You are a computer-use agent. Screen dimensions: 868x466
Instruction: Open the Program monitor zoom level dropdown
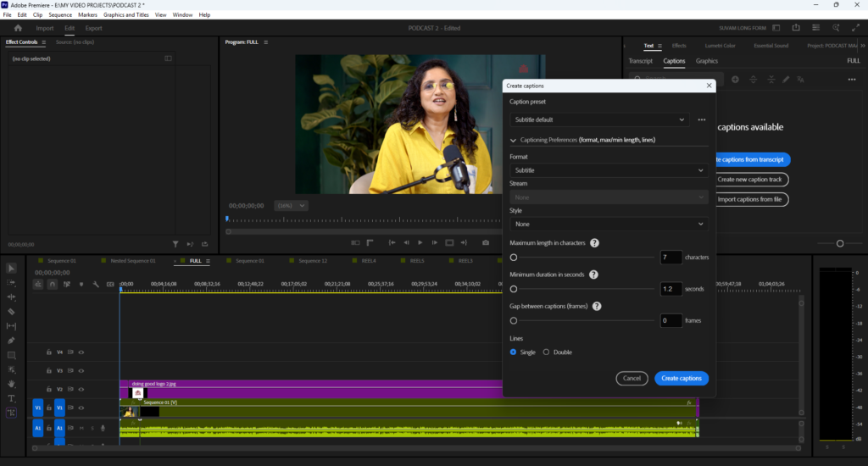291,205
